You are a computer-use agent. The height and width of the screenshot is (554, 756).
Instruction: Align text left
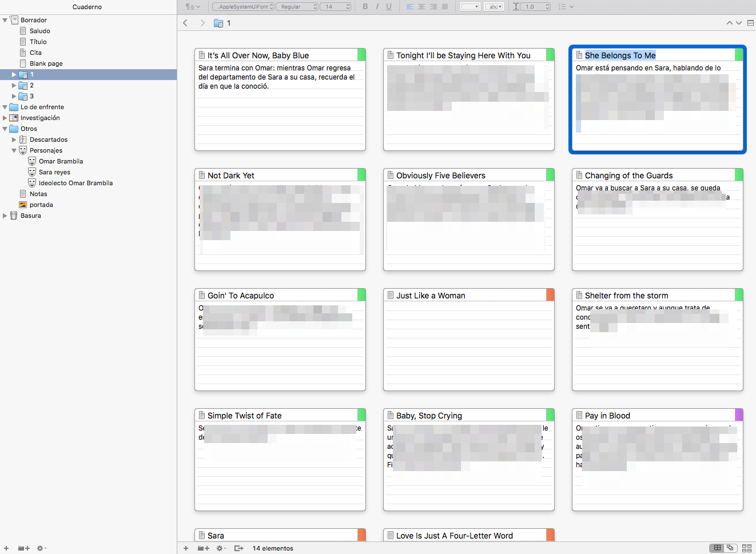pyautogui.click(x=409, y=7)
